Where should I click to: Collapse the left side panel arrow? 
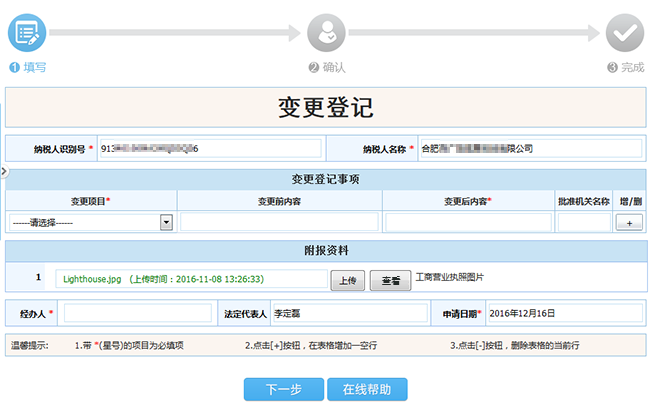click(3, 172)
